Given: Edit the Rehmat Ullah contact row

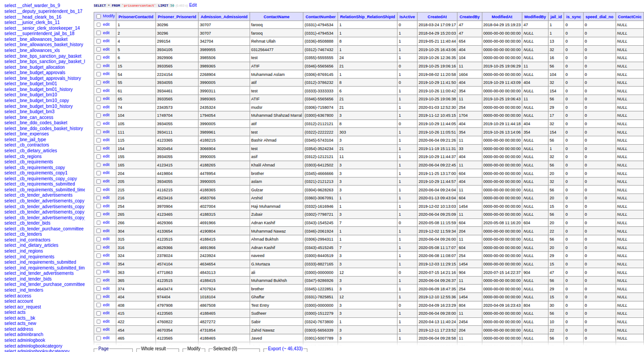Looking at the screenshot, I should click(x=106, y=41).
